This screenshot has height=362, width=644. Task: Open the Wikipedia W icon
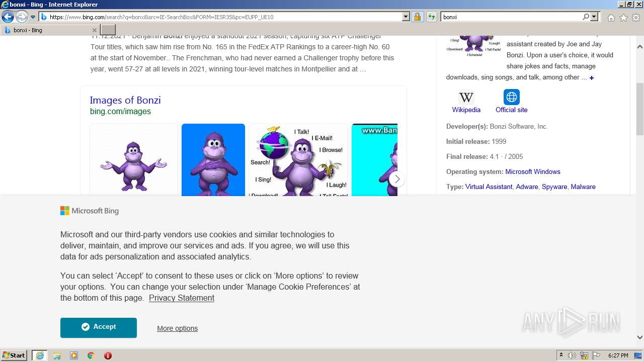click(x=466, y=97)
